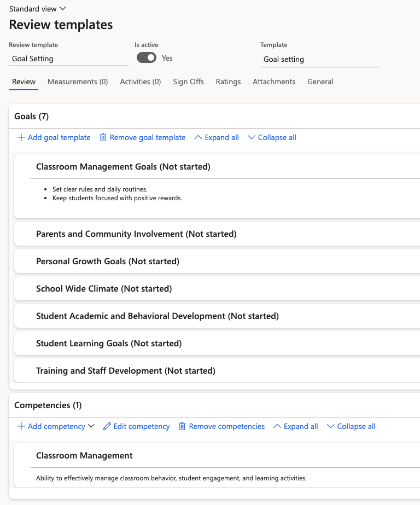Screen dimensions: 420x505
Task: Click the pencil icon for Edit competency
Action: [x=107, y=426]
